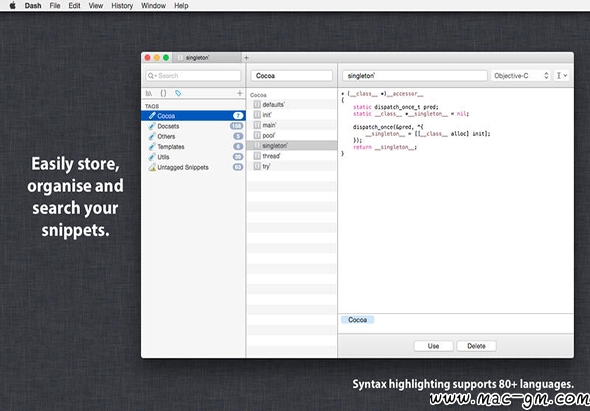Open the History menu

coord(122,6)
